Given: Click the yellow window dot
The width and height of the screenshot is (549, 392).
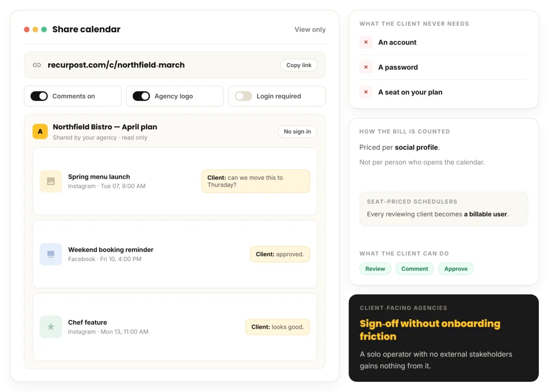Looking at the screenshot, I should [x=35, y=29].
